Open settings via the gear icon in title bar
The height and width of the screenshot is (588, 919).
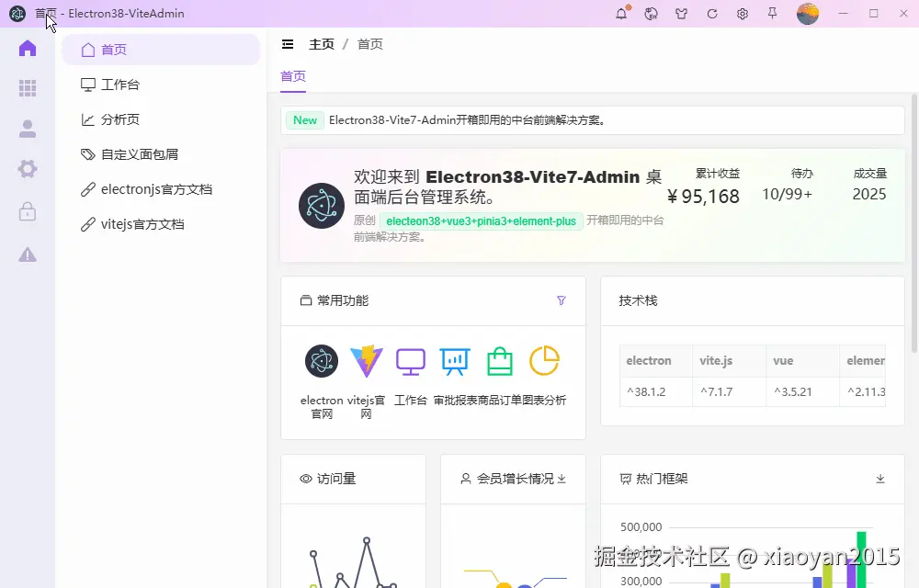(x=743, y=14)
